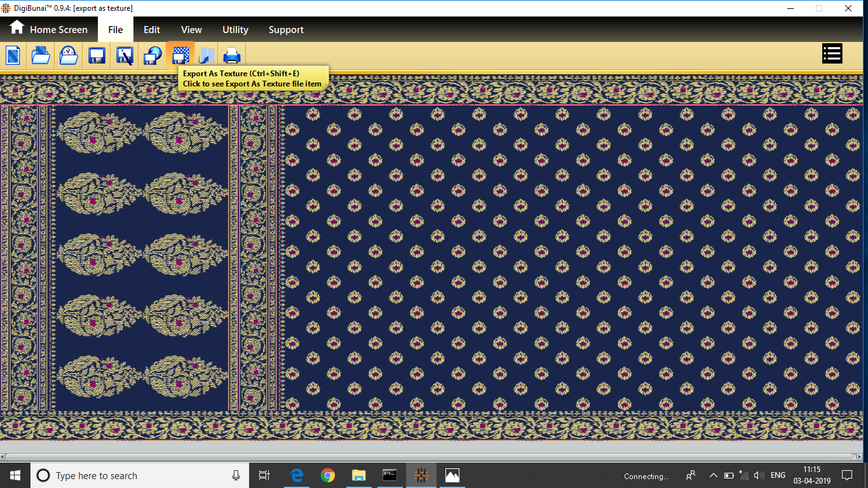Click the File menu tab
868x488 pixels.
tap(115, 30)
